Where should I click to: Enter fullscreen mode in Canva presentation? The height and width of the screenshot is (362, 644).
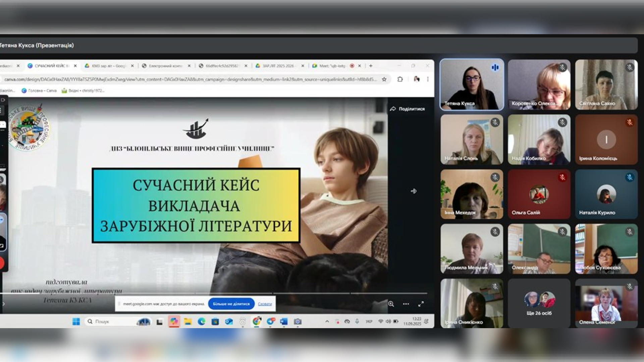pyautogui.click(x=421, y=304)
